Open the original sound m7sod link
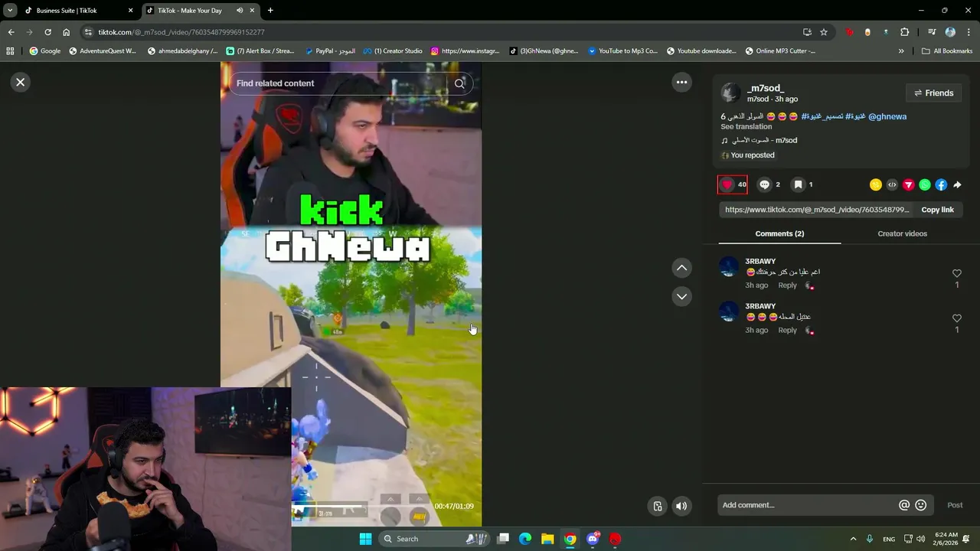This screenshot has height=551, width=980. pyautogui.click(x=764, y=141)
